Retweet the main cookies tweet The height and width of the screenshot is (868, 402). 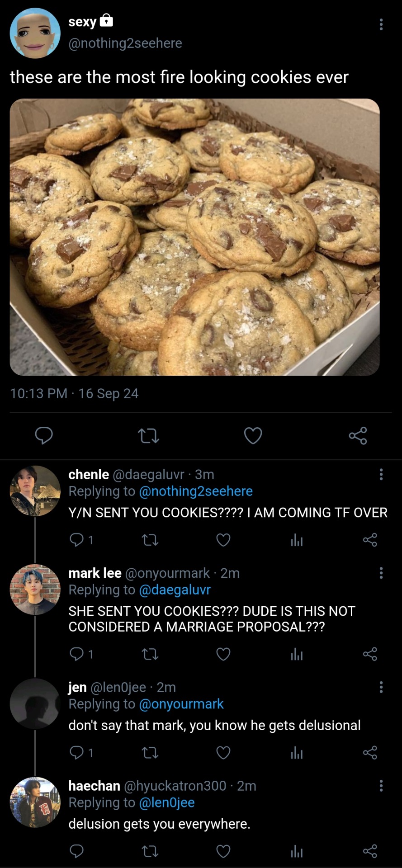148,436
